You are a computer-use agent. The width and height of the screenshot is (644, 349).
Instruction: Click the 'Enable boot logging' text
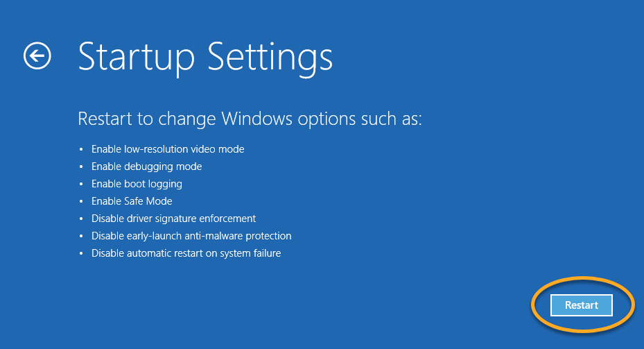pos(137,184)
